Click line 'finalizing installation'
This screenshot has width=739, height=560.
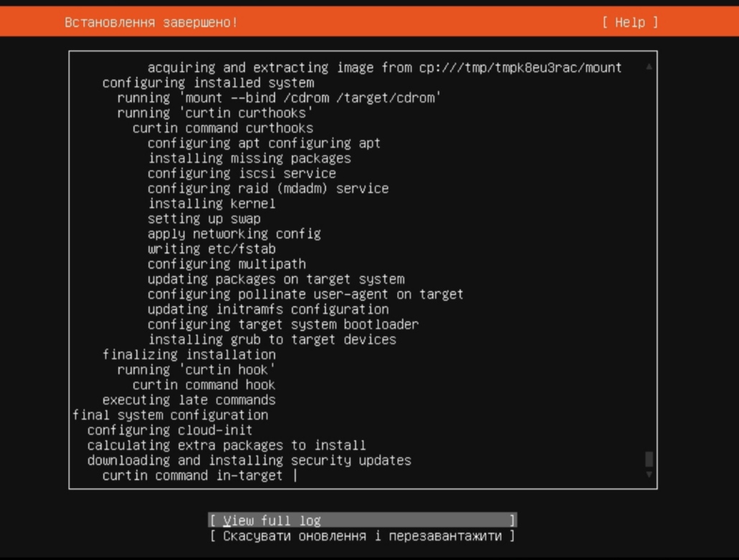tap(189, 354)
